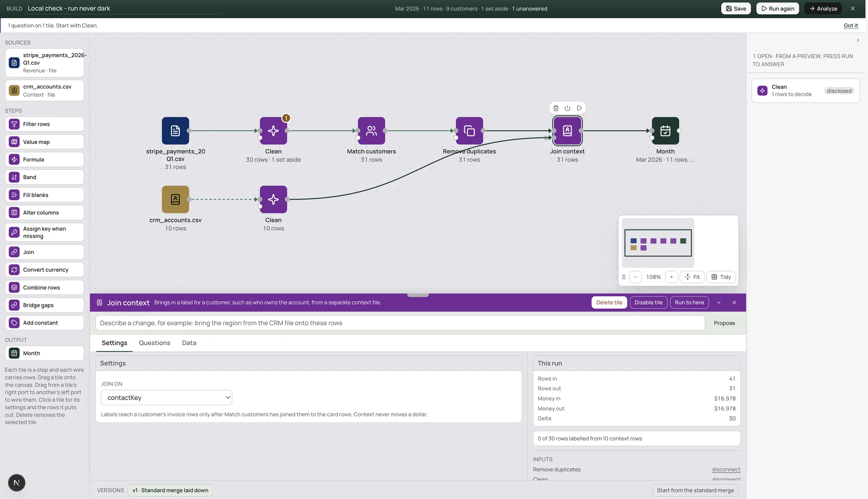Collapse the right panel with the chevron
This screenshot has height=499, width=868.
pos(858,40)
